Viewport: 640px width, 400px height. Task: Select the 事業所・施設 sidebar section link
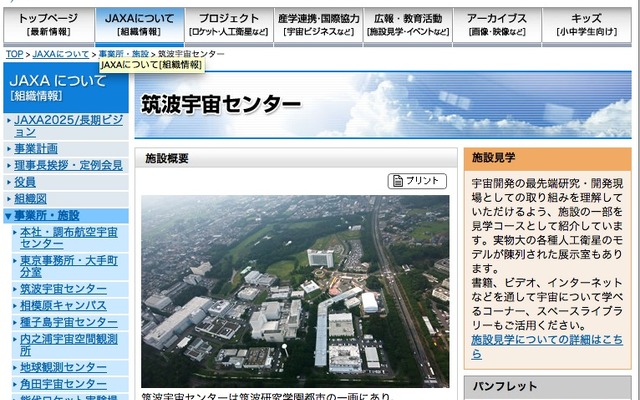coord(47,216)
